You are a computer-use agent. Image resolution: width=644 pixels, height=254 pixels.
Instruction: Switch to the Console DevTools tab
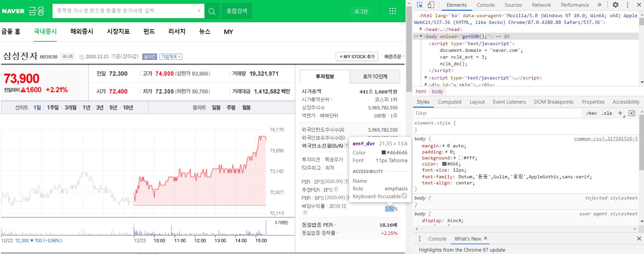pyautogui.click(x=486, y=5)
